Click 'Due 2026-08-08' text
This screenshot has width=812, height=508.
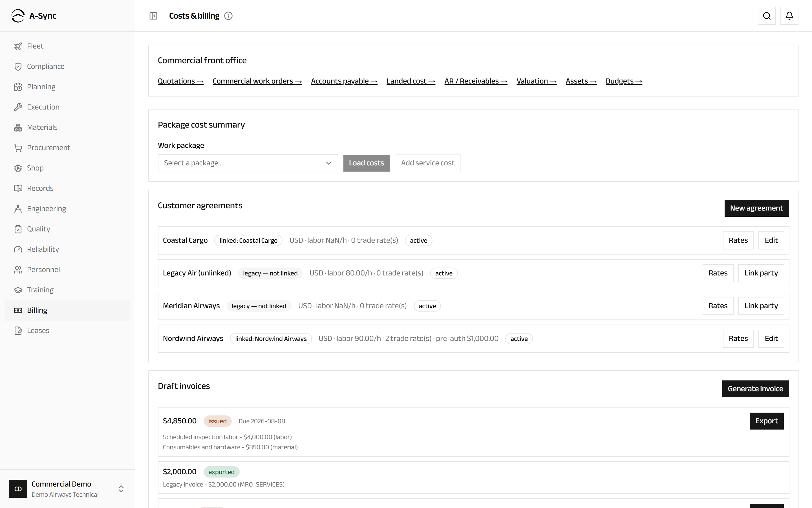(x=262, y=421)
